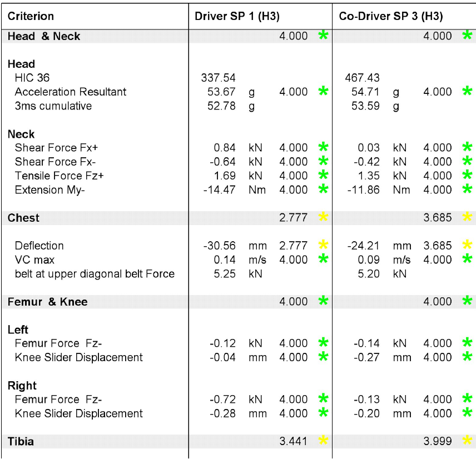Click the "Right" subsection heading
Image resolution: width=476 pixels, height=459 pixels.
coord(22,386)
